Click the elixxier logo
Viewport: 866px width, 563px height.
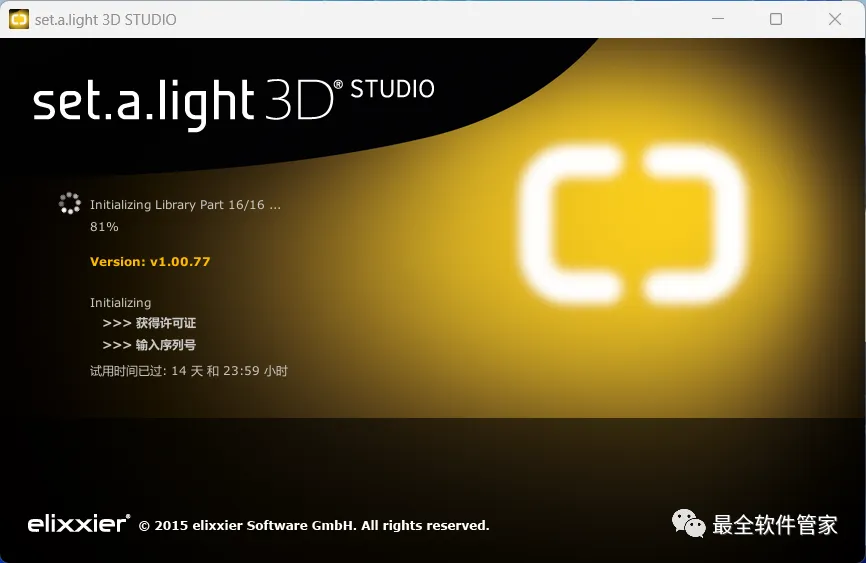pyautogui.click(x=79, y=523)
